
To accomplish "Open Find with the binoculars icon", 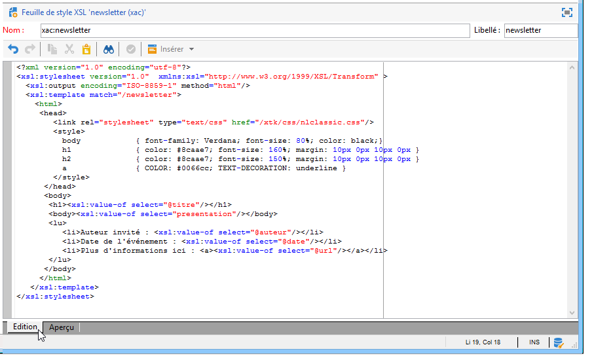I will point(108,49).
